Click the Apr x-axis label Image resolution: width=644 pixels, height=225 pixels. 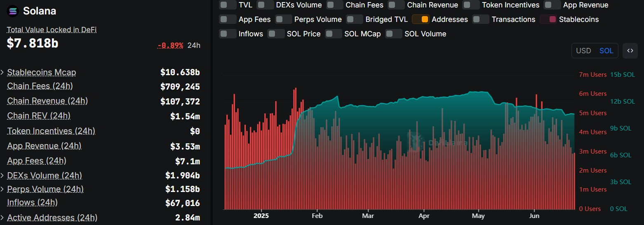424,216
